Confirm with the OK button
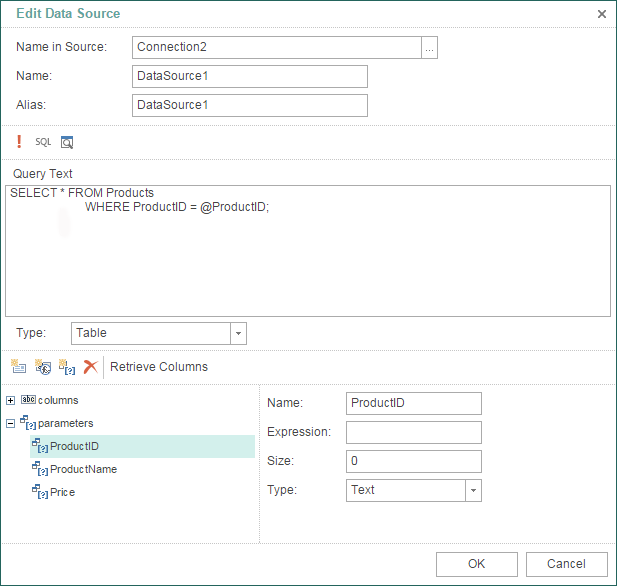This screenshot has width=617, height=586. pyautogui.click(x=477, y=564)
